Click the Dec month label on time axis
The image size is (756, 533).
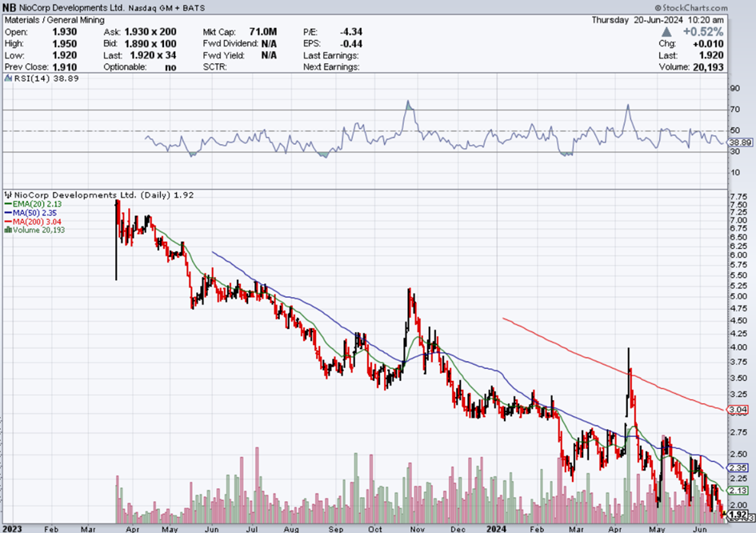(458, 529)
